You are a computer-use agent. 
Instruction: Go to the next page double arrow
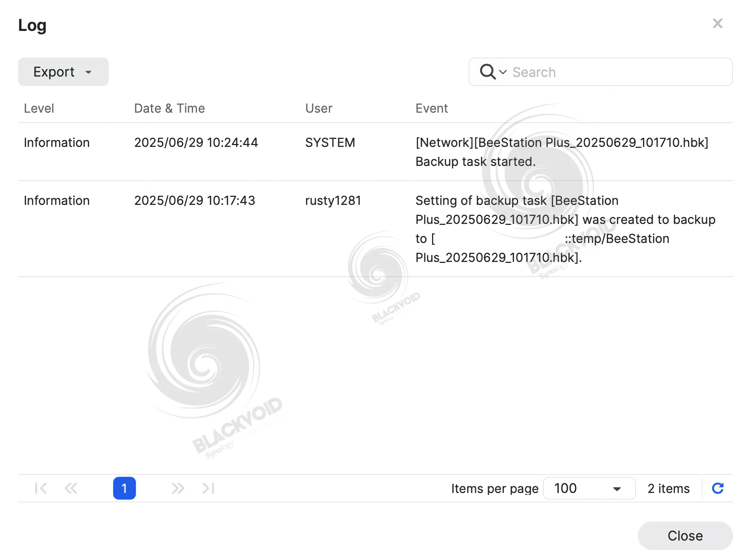click(x=178, y=488)
